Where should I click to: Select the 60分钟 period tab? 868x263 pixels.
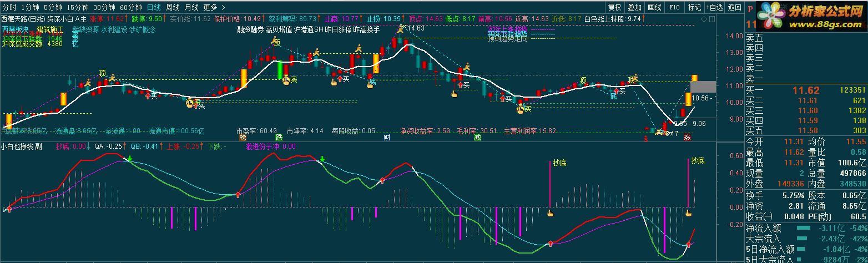(131, 8)
